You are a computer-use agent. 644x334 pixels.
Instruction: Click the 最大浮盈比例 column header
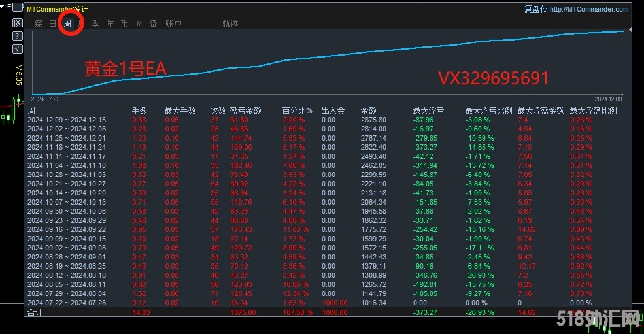[x=594, y=110]
